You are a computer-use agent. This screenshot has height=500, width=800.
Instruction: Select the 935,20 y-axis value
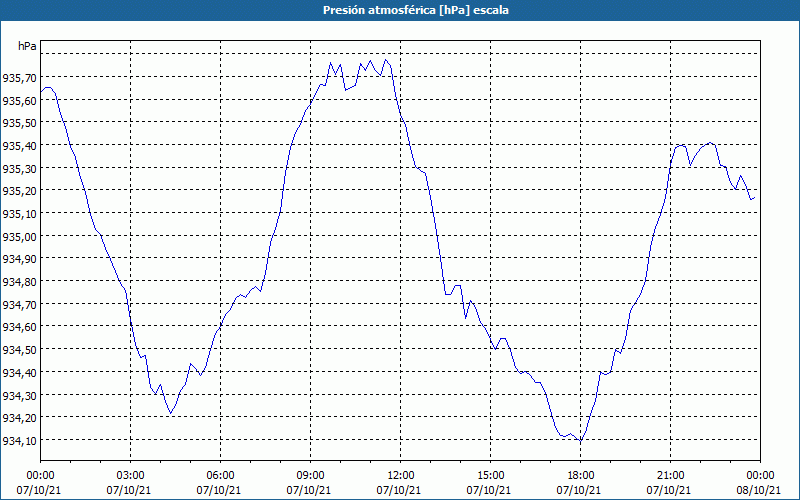coord(20,191)
